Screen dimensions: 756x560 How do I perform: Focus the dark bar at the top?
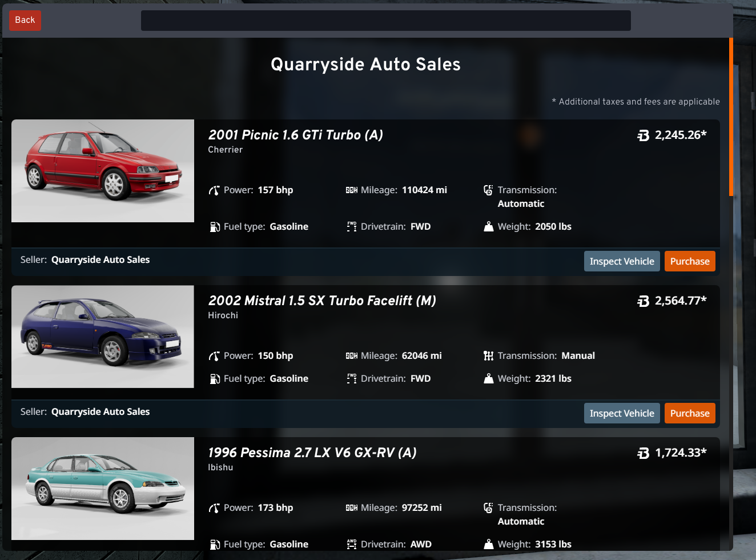[x=386, y=21]
